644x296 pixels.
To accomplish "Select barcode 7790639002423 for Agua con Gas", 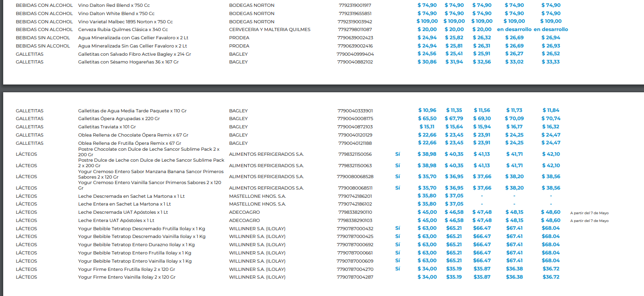I will (355, 37).
